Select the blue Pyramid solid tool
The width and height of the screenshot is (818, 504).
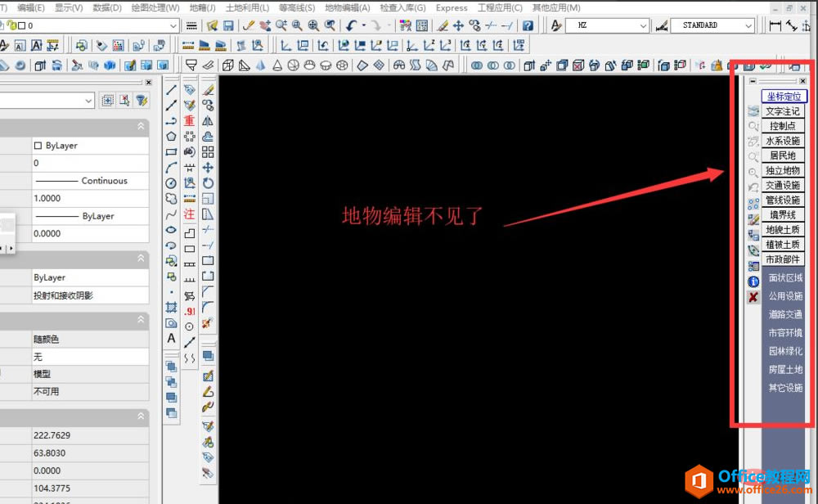click(x=261, y=65)
